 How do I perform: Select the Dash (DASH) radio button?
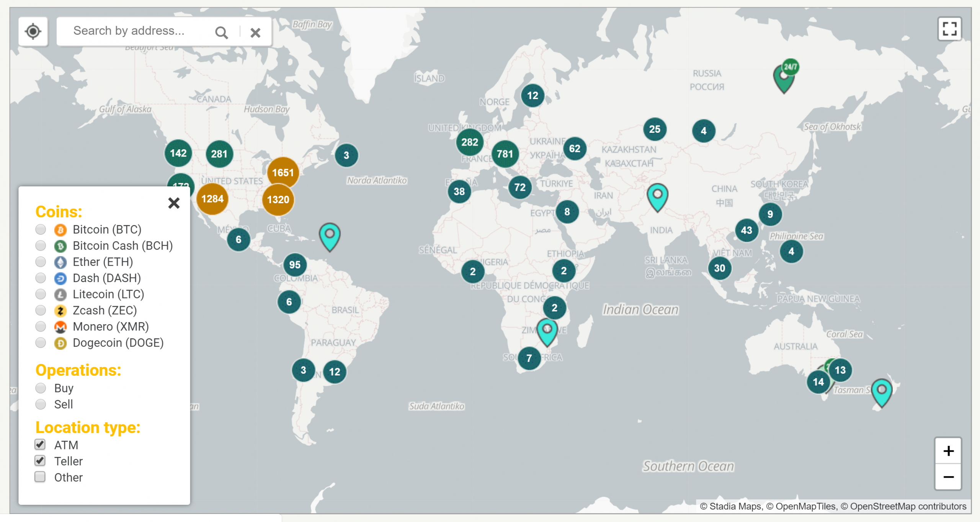tap(41, 278)
